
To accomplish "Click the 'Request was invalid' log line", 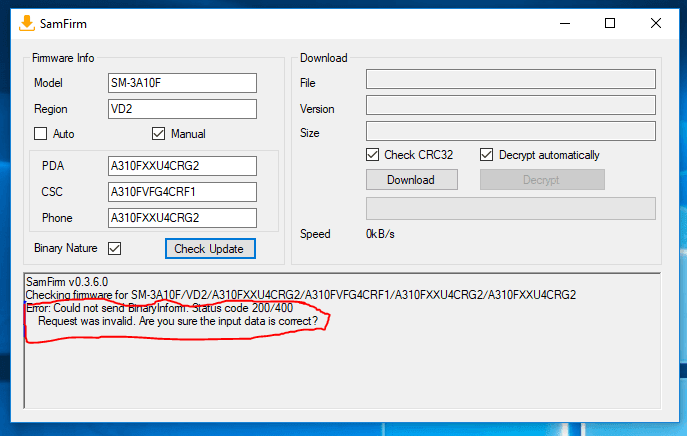I will click(x=178, y=321).
